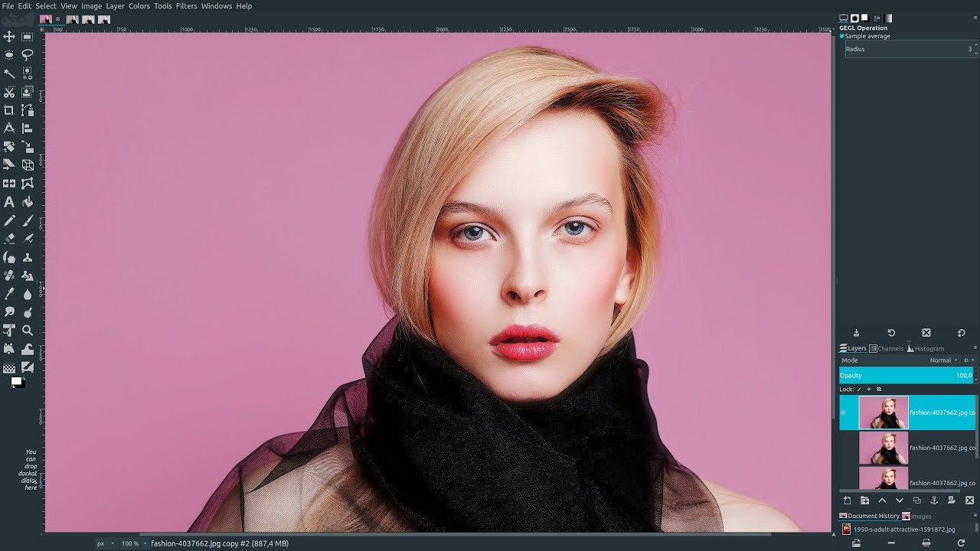Switch to the Channels tab
980x551 pixels.
pos(886,348)
